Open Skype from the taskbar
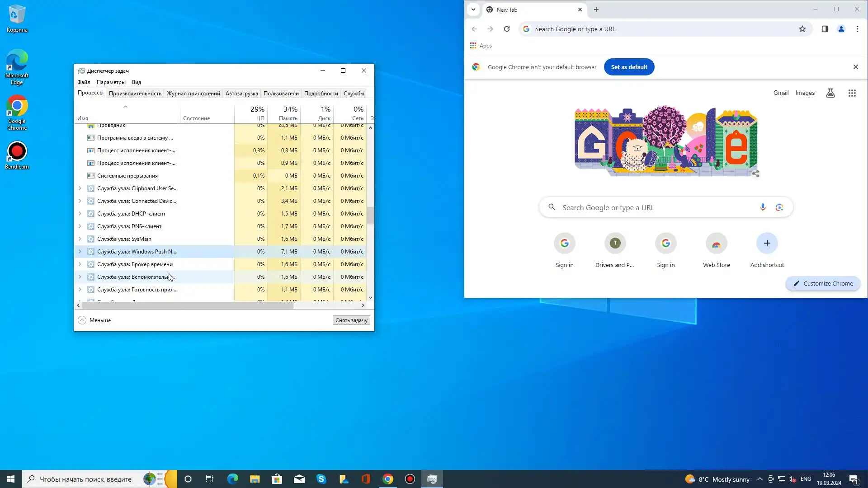This screenshot has height=488, width=868. (x=321, y=479)
